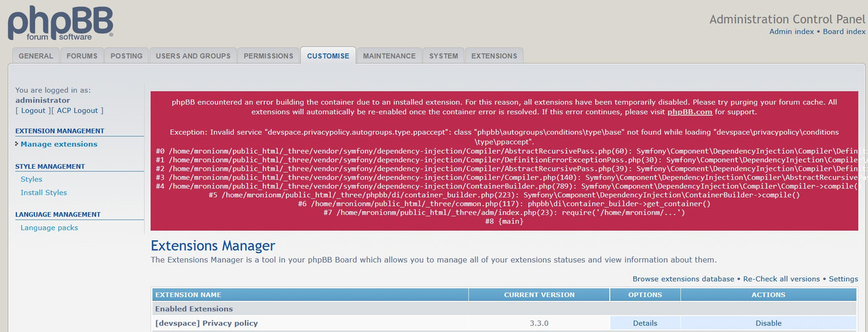This screenshot has height=332, width=868.
Task: Open extension manager Settings link
Action: point(843,279)
